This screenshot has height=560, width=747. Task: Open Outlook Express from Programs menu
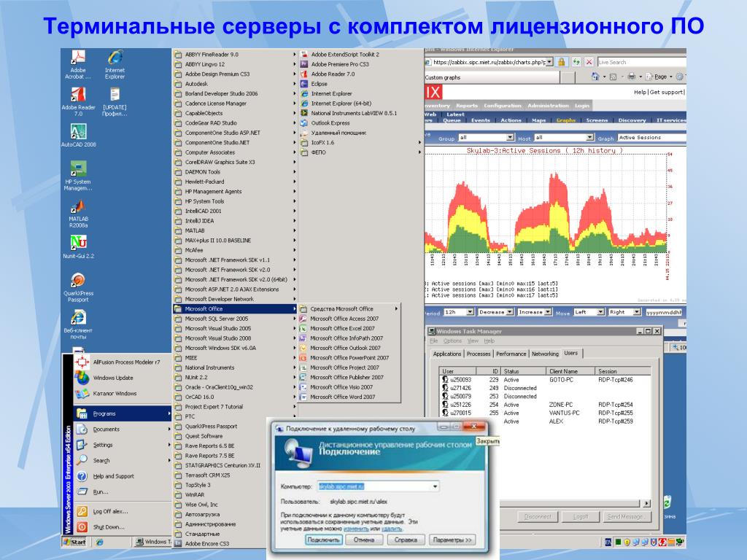[x=360, y=122]
